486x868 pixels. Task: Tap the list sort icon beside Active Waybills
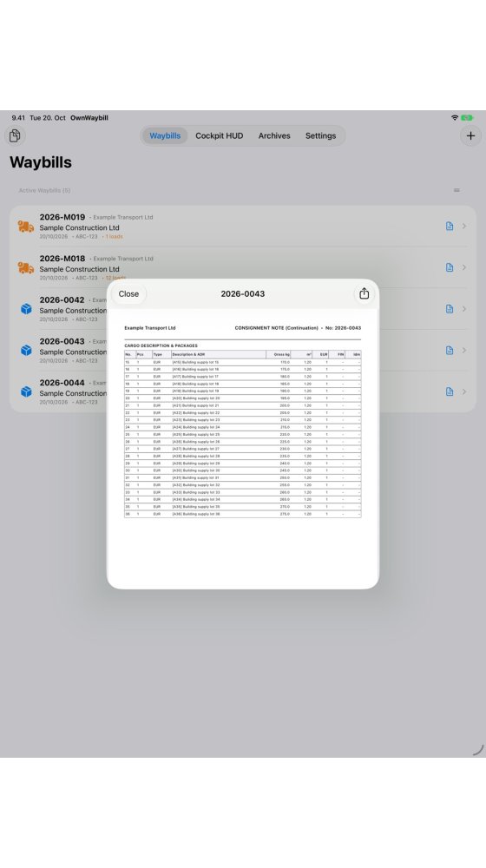456,190
